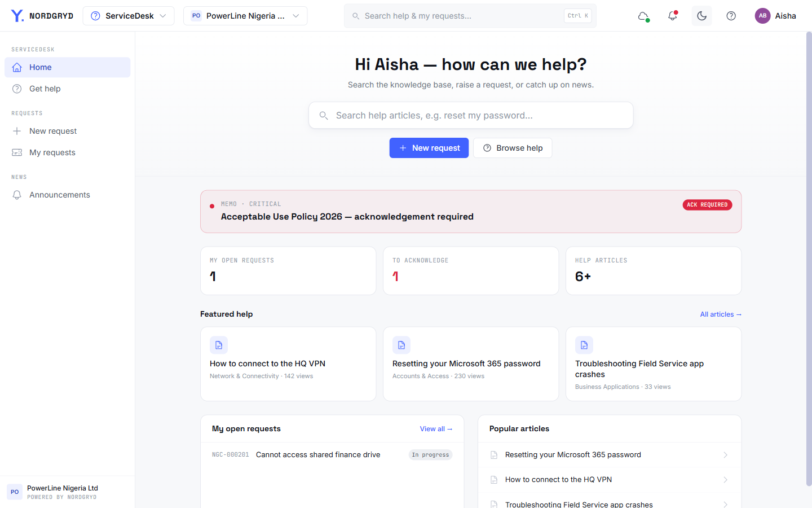Open Troubleshooting Field Service app crashes featured card
Image resolution: width=812 pixels, height=508 pixels.
pos(654,364)
